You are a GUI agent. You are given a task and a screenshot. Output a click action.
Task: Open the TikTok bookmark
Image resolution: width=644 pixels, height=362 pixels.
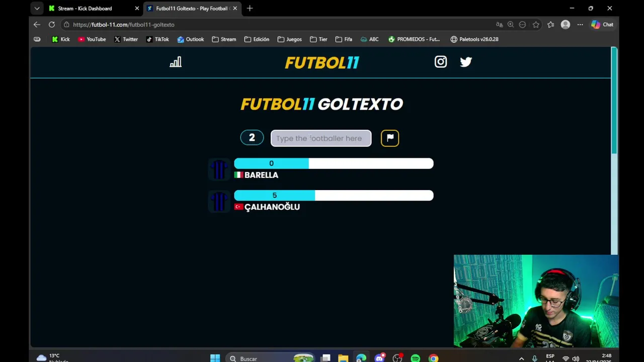pyautogui.click(x=157, y=39)
